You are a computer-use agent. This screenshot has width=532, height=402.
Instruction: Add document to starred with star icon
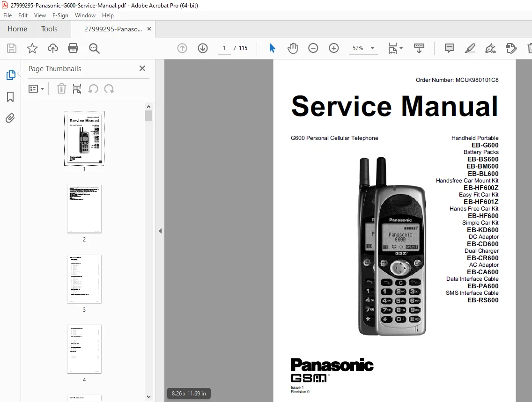click(32, 48)
